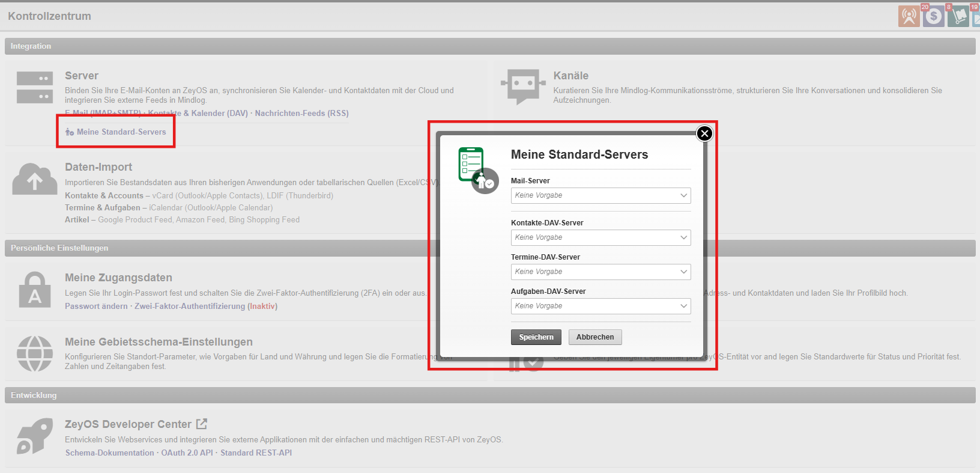Click the broadcast antenna icon in top bar
Screen dimensions: 980x473
coord(909,16)
